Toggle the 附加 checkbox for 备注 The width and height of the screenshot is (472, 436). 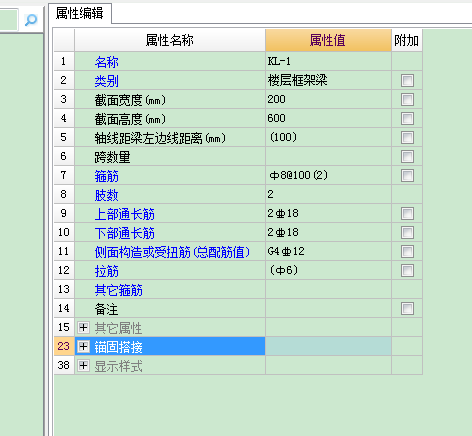(x=407, y=308)
